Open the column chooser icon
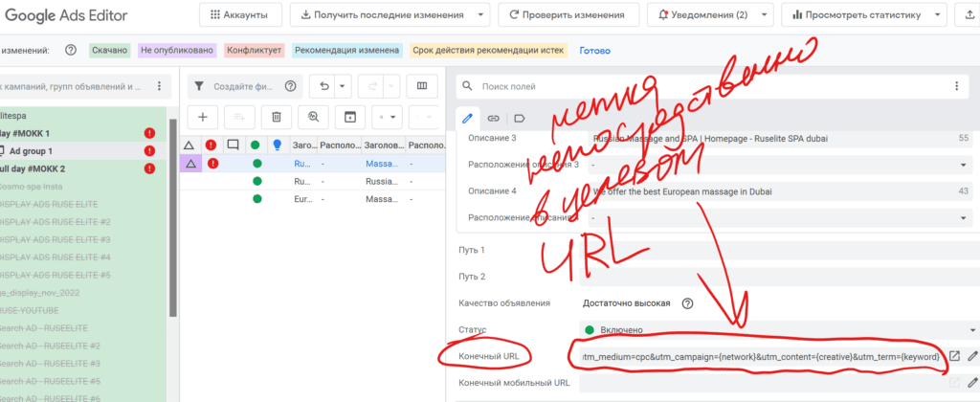 pyautogui.click(x=422, y=86)
